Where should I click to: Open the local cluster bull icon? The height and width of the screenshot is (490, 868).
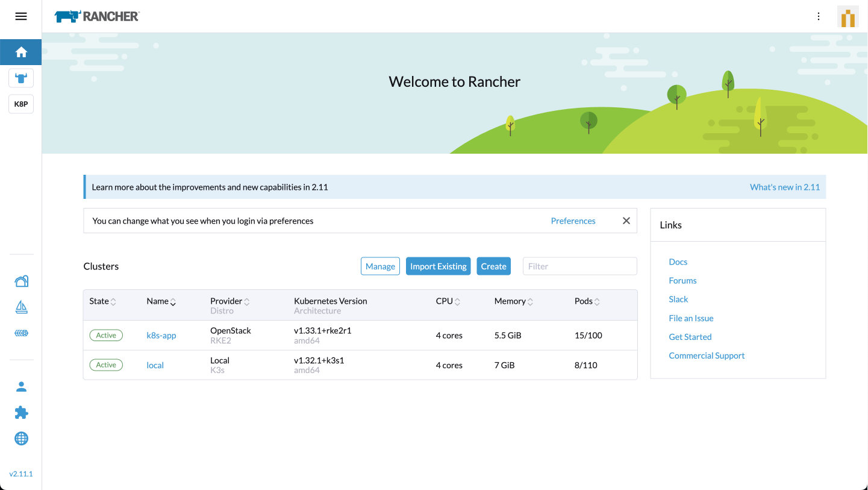click(21, 78)
